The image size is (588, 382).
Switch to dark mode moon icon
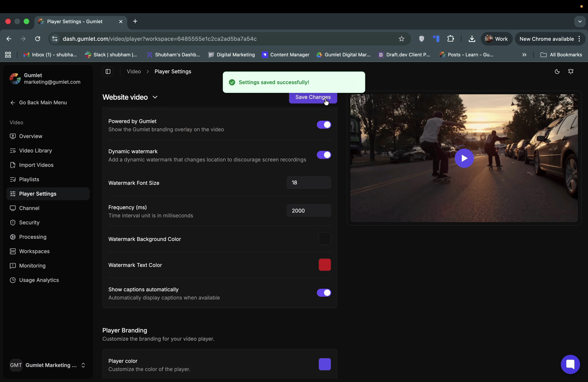pos(557,72)
